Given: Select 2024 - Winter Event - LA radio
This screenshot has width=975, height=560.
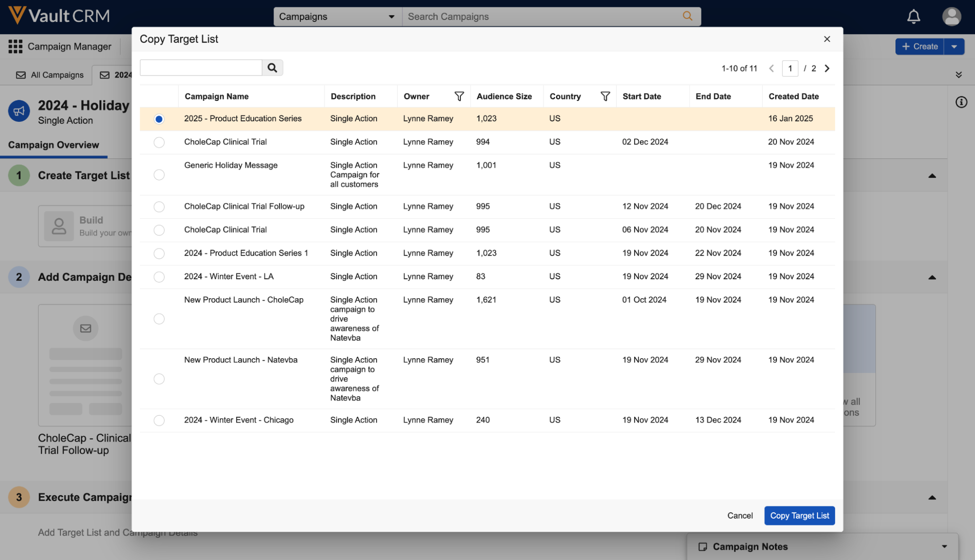Looking at the screenshot, I should 159,277.
